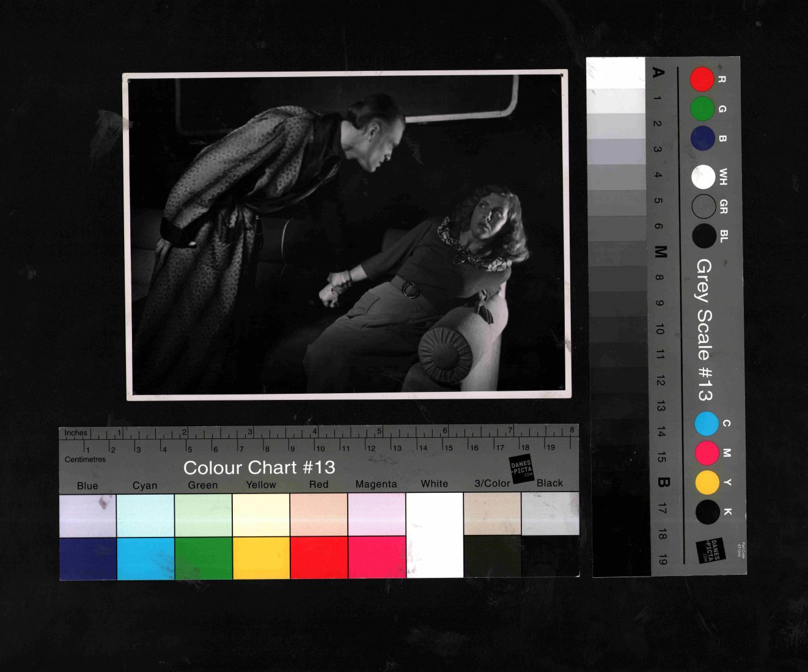
Task: Click the light pink tint under Magenta
Action: 376,514
